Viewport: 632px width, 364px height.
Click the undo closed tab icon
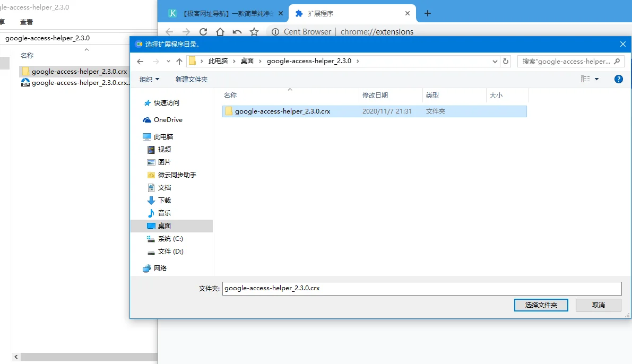point(237,31)
